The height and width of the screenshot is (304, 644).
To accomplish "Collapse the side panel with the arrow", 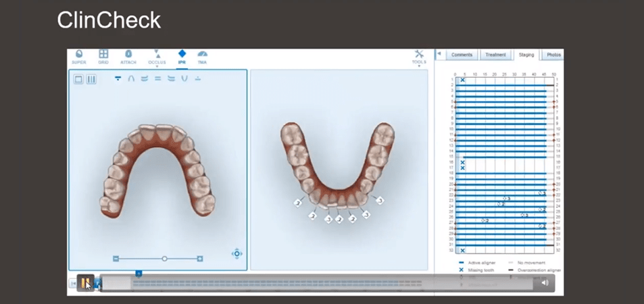I will point(439,54).
